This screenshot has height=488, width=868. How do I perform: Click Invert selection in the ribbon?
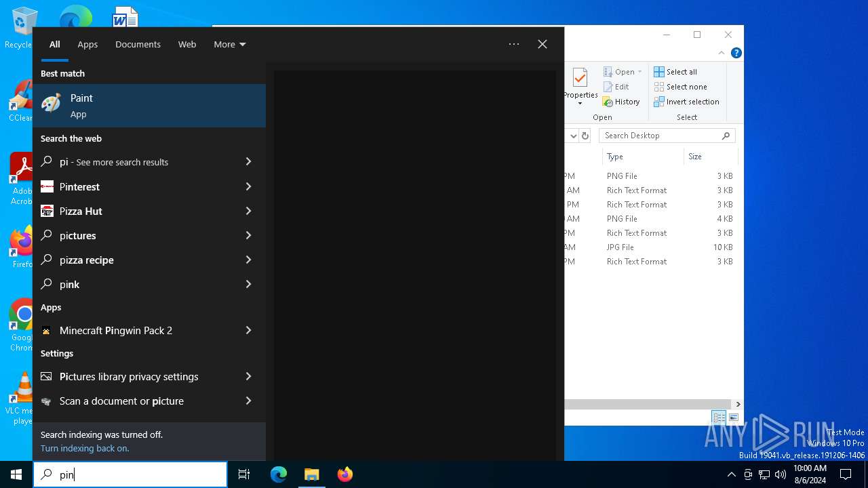point(686,102)
